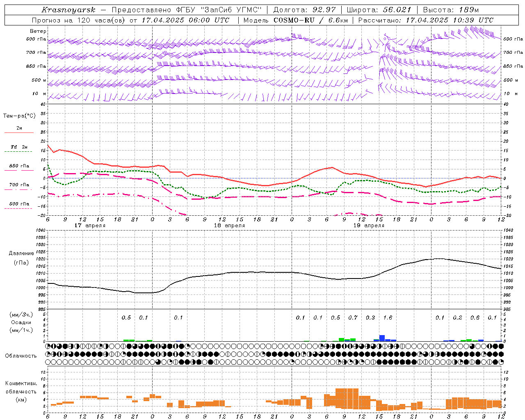This screenshot has height=420, width=525.
Task: Select the 1.6 precipitation amount value
Action: (x=388, y=317)
